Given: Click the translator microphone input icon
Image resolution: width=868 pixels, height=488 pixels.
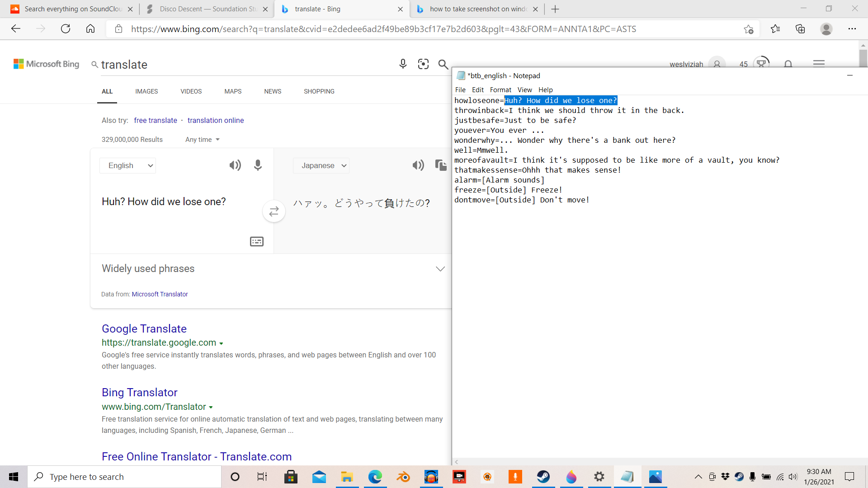Looking at the screenshot, I should point(258,165).
